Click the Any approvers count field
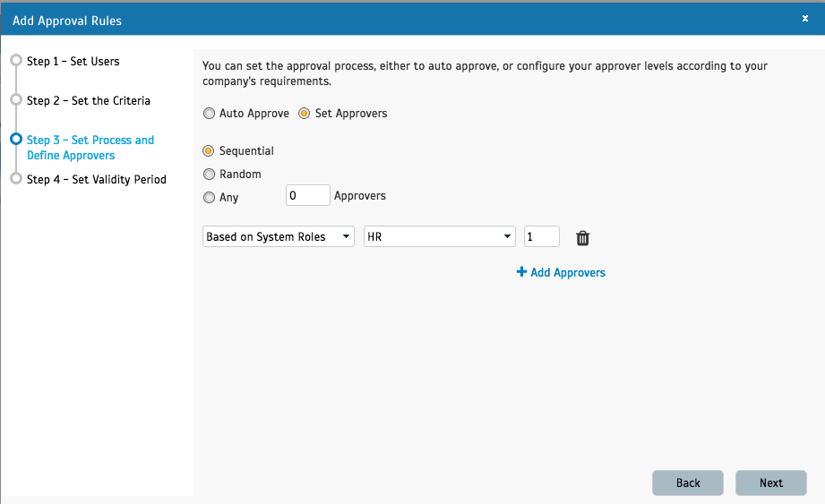 coord(307,195)
